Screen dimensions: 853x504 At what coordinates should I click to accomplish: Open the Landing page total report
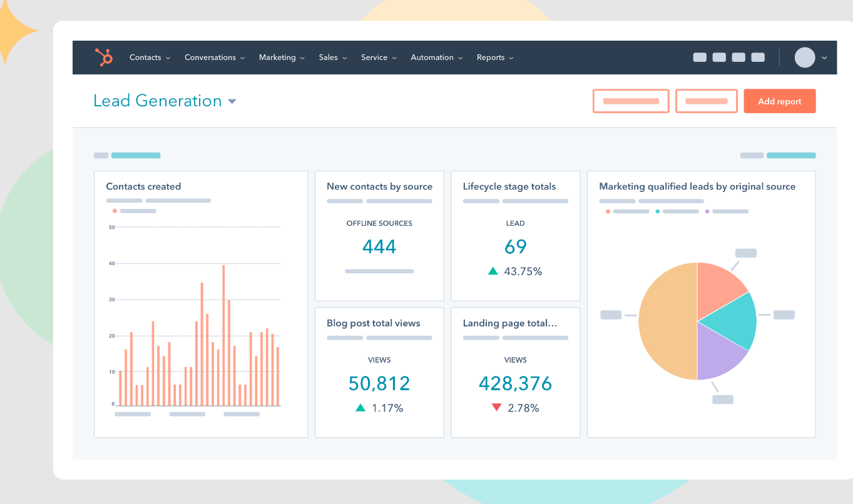[x=510, y=323]
